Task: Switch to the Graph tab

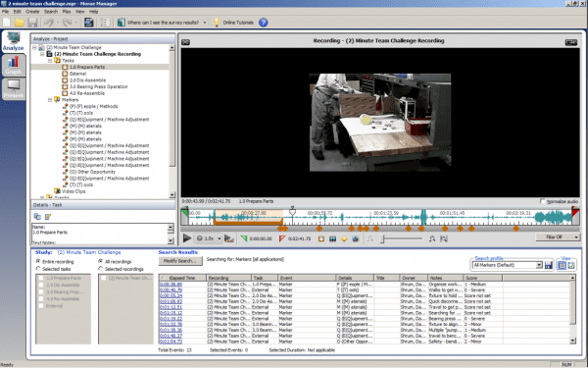Action: 14,66
